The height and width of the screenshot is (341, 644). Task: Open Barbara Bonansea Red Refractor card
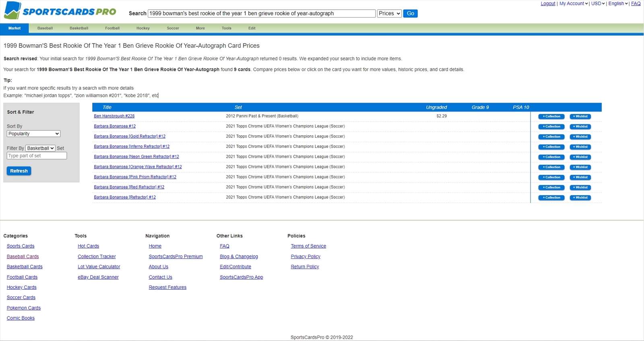[129, 187]
